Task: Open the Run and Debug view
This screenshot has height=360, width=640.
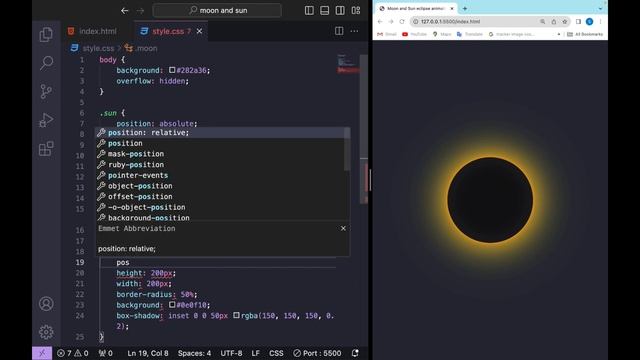Action: (46, 120)
